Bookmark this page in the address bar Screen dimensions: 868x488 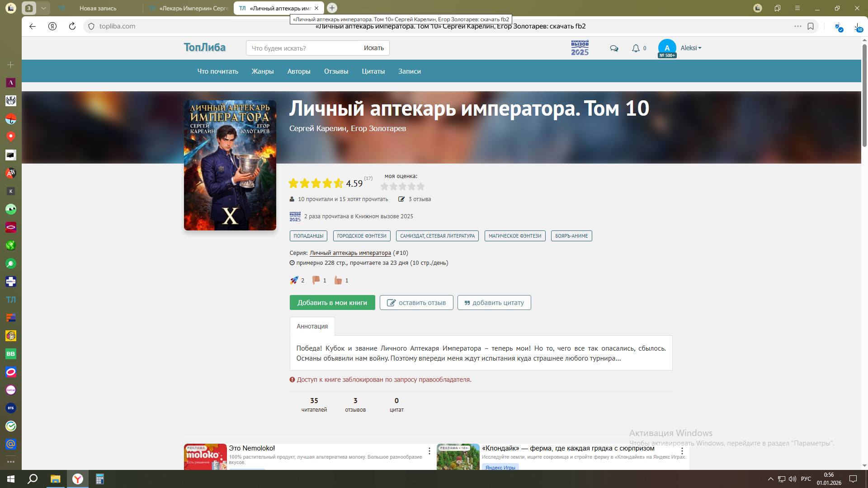(811, 26)
